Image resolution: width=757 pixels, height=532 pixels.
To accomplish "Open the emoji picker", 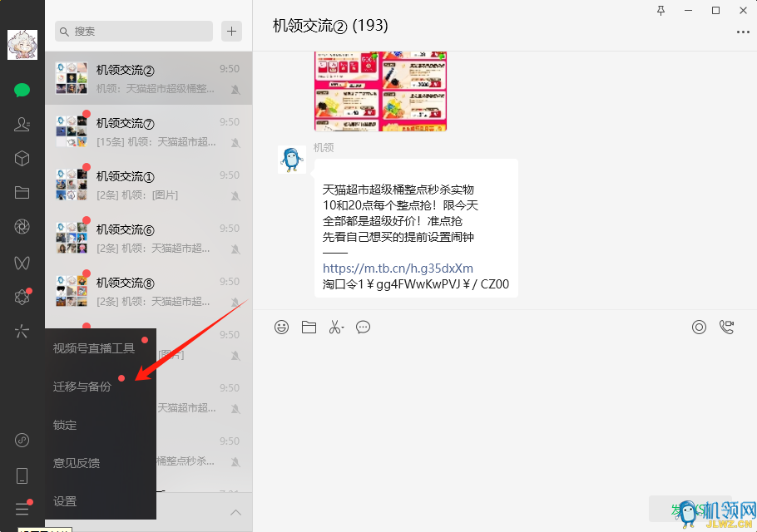I will click(281, 327).
